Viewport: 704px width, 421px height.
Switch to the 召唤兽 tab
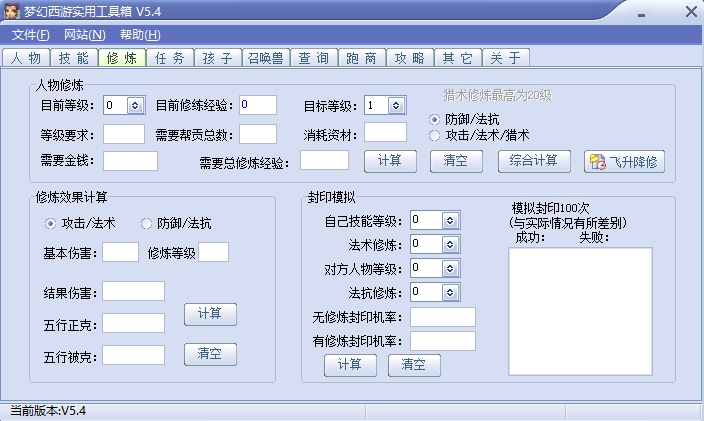(x=266, y=58)
